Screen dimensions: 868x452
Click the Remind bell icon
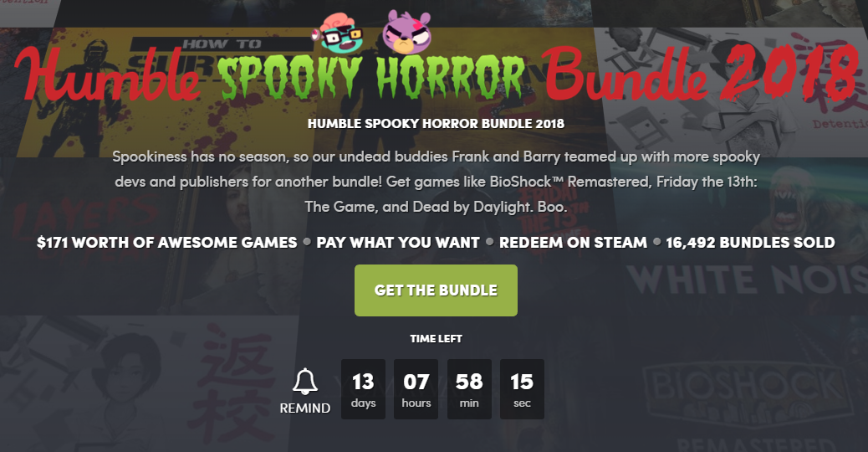(305, 382)
